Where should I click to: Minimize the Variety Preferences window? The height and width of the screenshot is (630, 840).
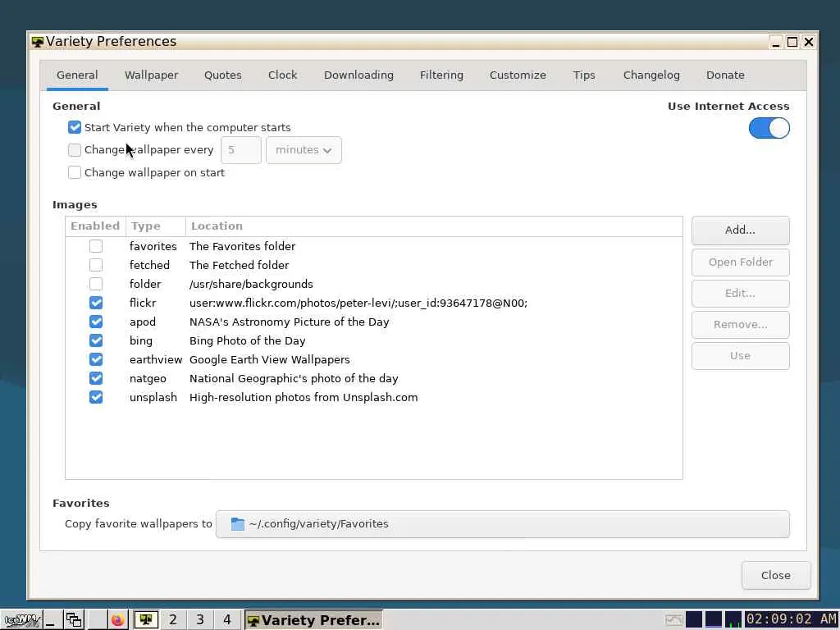[x=776, y=42]
